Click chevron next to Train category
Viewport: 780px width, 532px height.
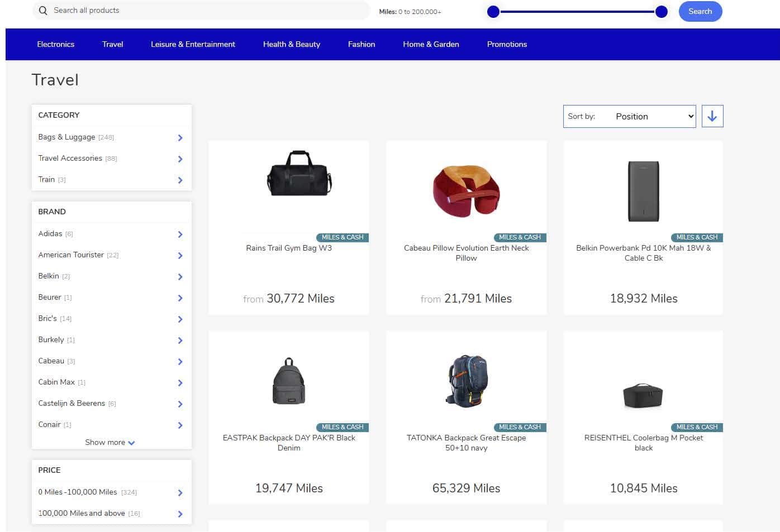[180, 180]
